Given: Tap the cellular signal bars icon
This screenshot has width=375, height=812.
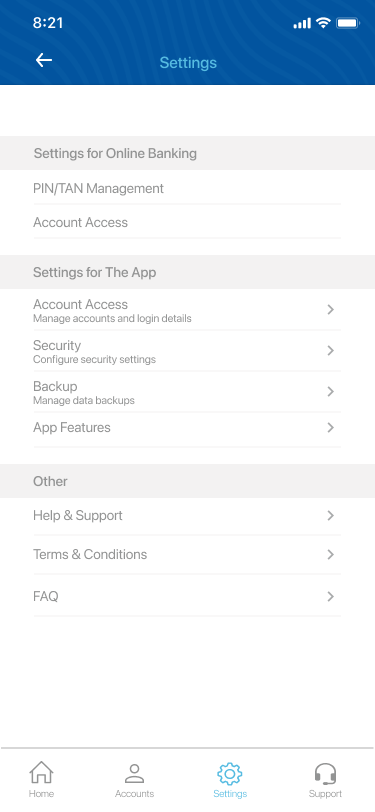Looking at the screenshot, I should 302,23.
